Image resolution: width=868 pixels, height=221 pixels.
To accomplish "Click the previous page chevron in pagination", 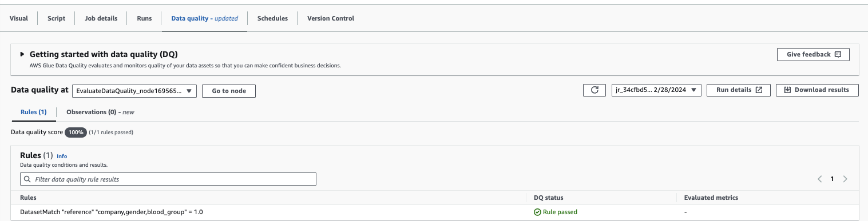I will tap(819, 179).
